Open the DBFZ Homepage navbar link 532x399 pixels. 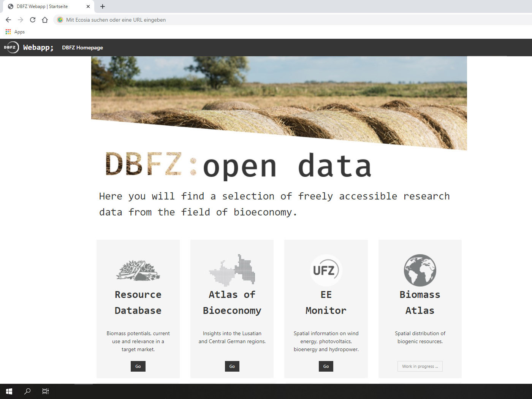(82, 47)
